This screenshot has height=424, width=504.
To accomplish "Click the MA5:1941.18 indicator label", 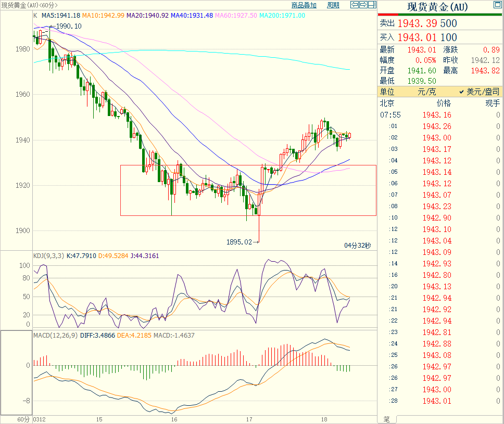I will [61, 16].
